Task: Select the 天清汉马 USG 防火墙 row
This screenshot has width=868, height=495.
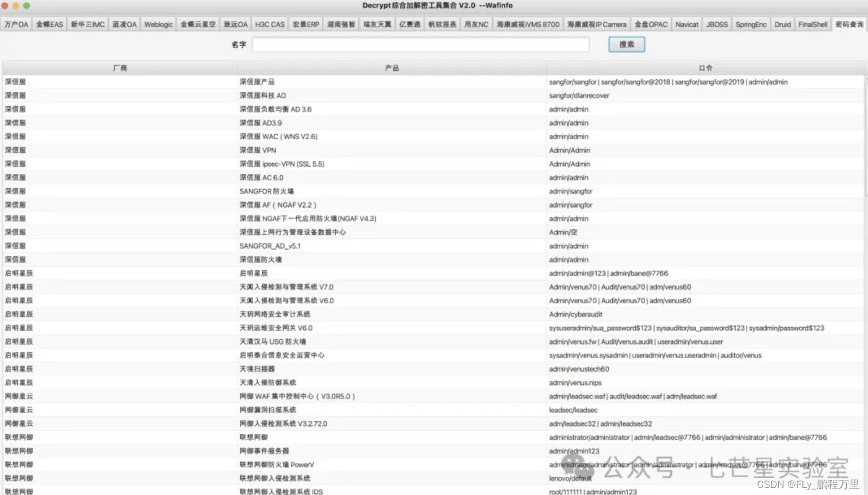Action: (x=433, y=342)
